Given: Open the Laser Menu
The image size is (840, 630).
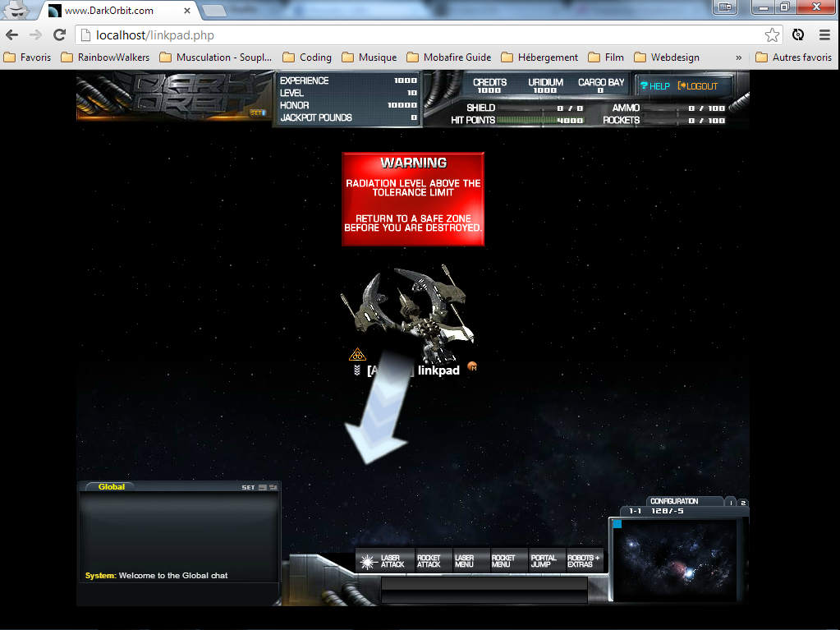Looking at the screenshot, I should point(465,561).
